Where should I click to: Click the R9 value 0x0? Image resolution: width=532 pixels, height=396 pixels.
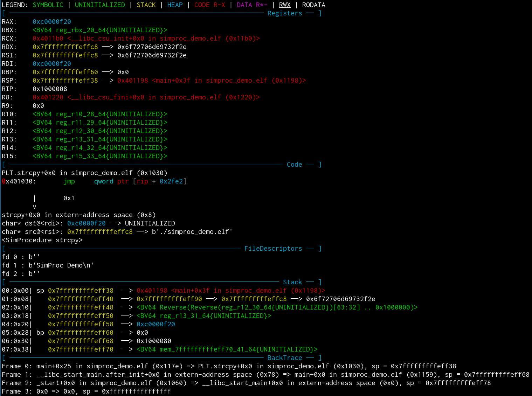click(x=38, y=106)
